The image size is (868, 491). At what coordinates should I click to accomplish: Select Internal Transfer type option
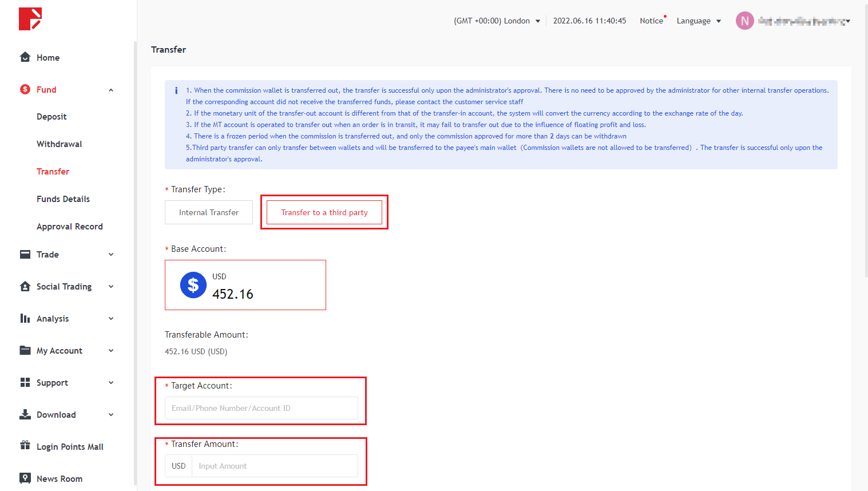click(209, 212)
